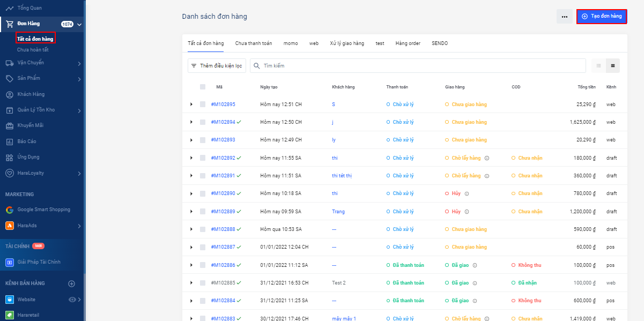Click Thêm điều kiện lọc filter button
The width and height of the screenshot is (644, 321).
[x=217, y=65]
